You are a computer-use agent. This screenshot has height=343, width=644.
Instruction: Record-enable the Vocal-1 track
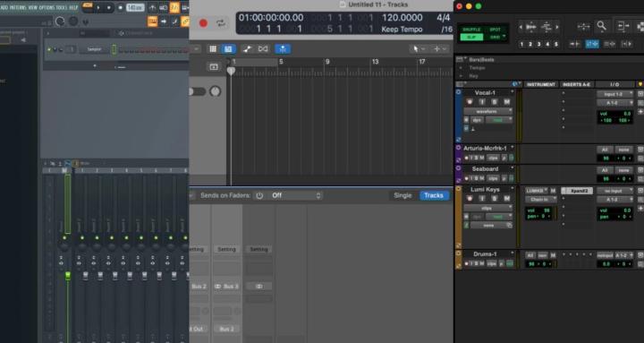point(470,102)
